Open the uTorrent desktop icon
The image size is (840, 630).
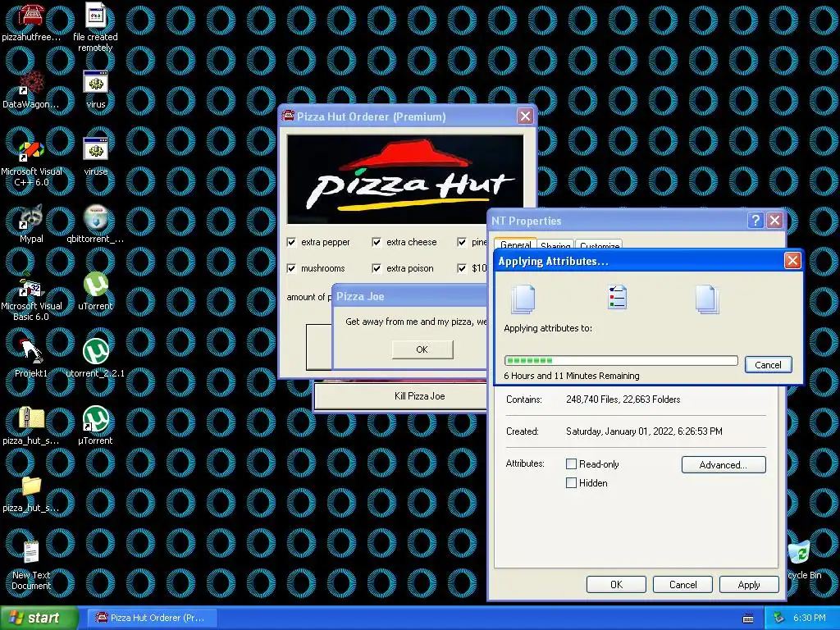point(95,285)
